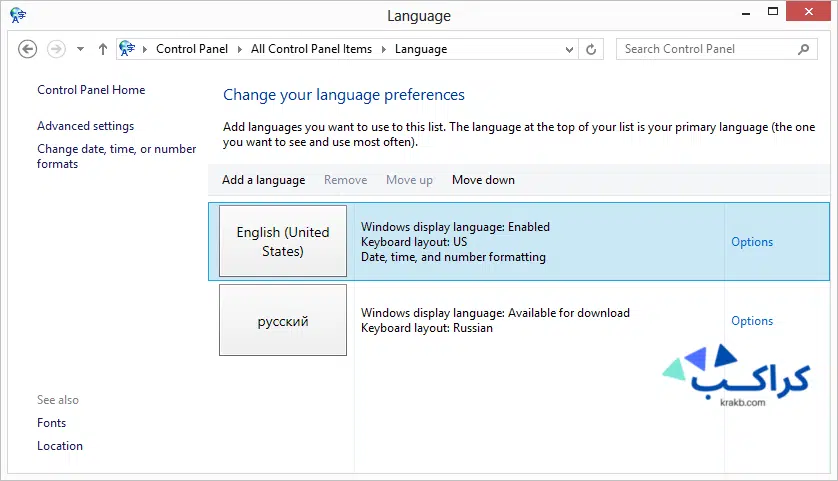Go up one level with up arrow
This screenshot has height=481, width=838.
103,49
